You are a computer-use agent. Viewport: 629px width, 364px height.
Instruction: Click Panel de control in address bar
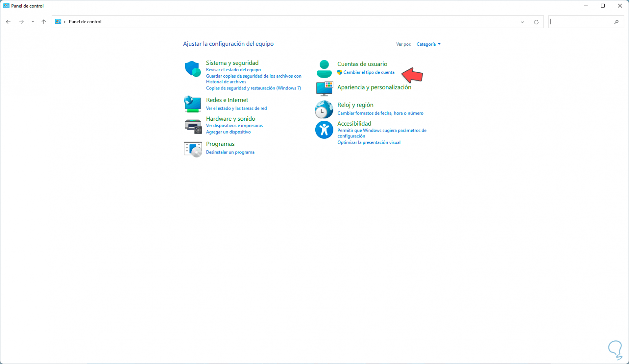[x=85, y=22]
